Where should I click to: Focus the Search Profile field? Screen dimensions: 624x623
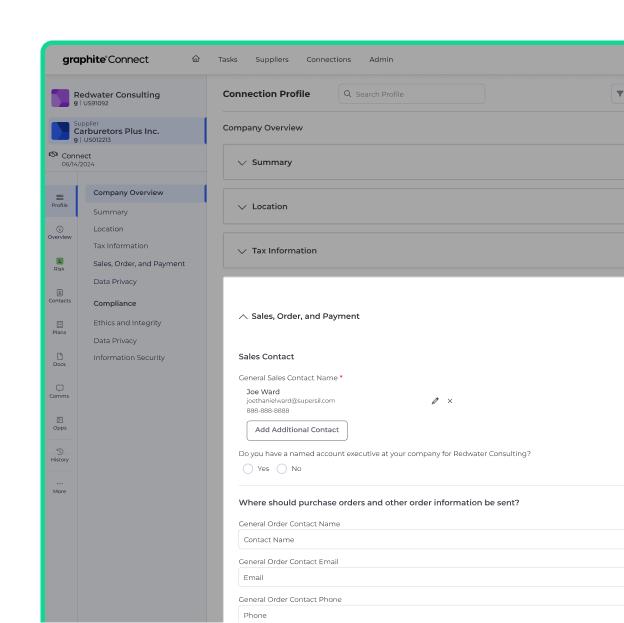coord(411,94)
